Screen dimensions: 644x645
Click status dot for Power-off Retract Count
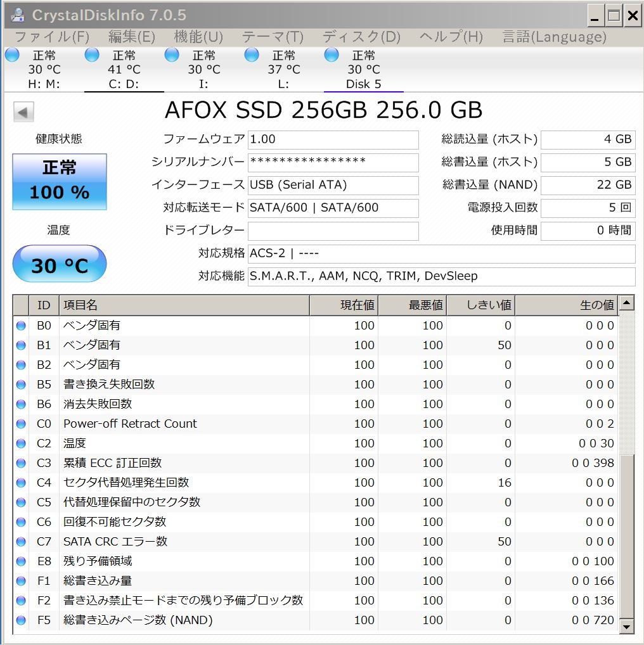pos(21,424)
